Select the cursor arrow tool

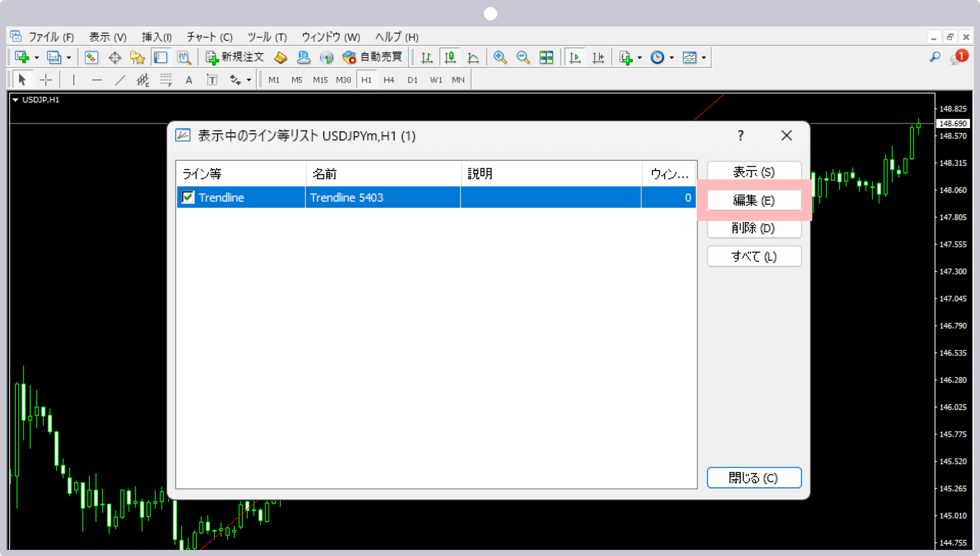coord(22,80)
